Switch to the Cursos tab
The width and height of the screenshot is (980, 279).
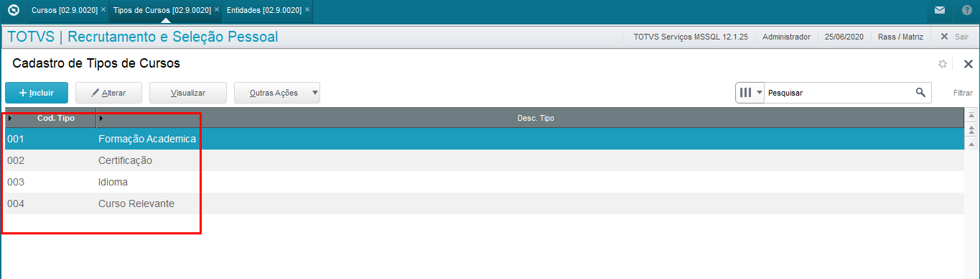(65, 10)
